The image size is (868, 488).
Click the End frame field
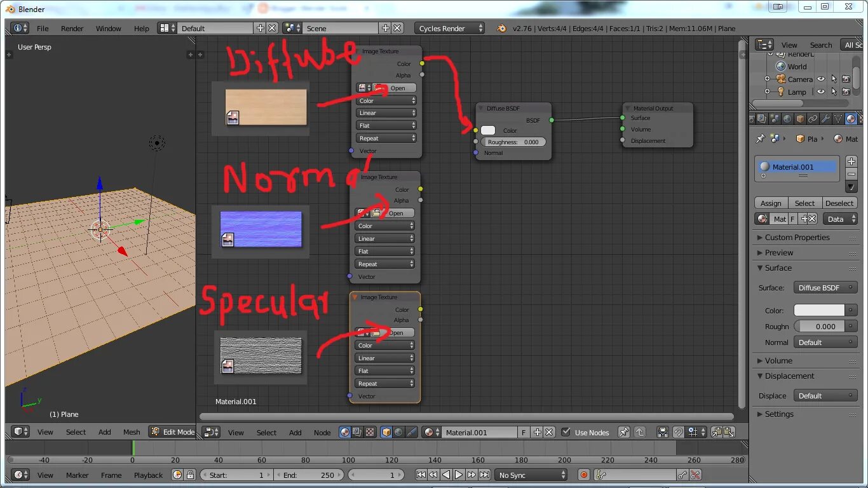[309, 475]
